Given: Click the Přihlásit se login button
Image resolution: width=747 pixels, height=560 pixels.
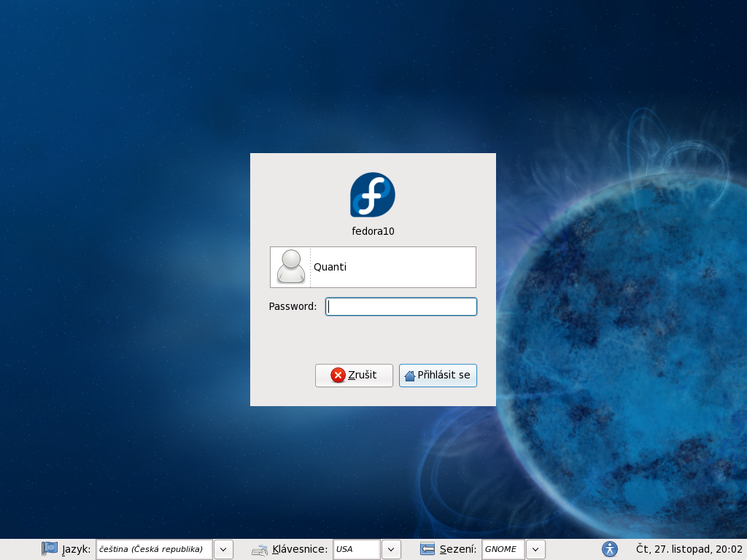Looking at the screenshot, I should point(438,376).
